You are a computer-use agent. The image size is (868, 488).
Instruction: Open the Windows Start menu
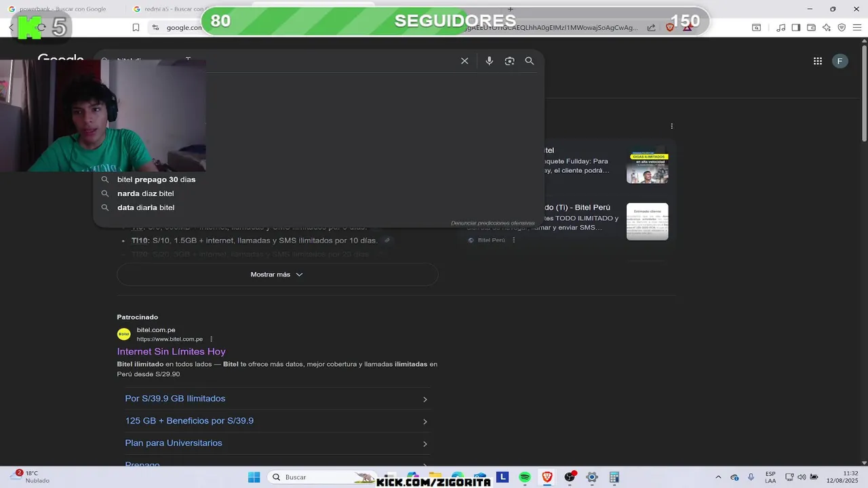click(x=254, y=477)
